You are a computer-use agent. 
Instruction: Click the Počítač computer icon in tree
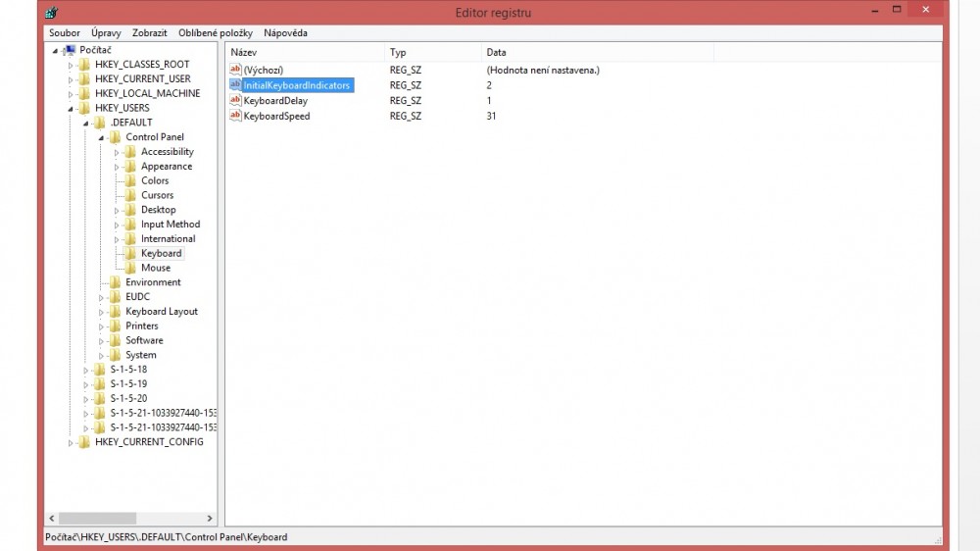point(70,50)
